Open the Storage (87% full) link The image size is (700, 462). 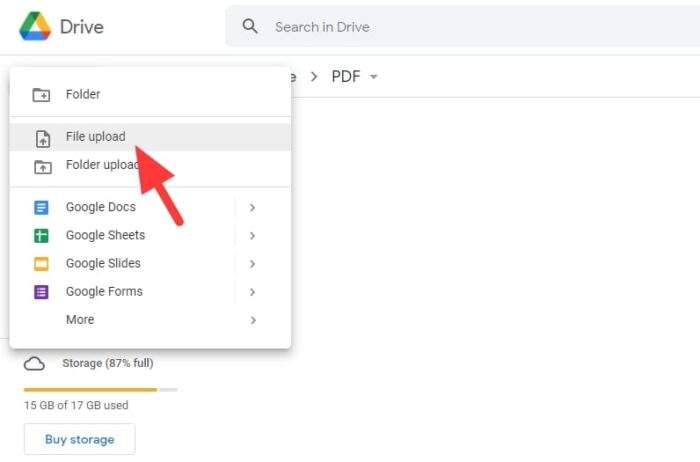point(108,363)
